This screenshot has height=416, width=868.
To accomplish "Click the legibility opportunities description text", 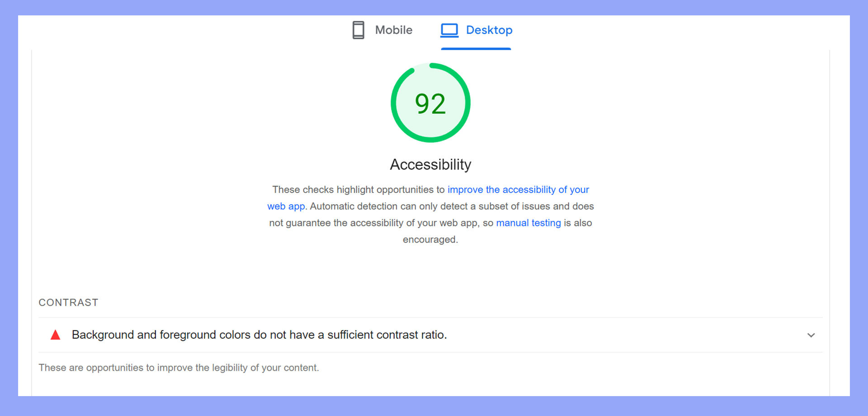I will pos(179,367).
